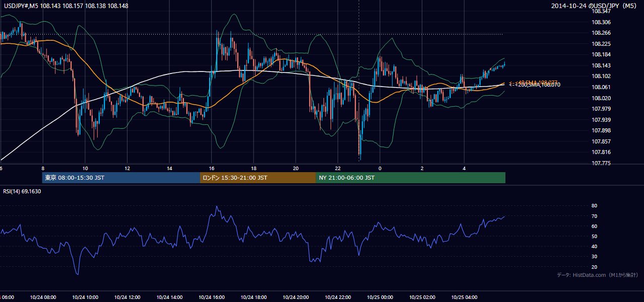Click RSI scale value 20
644x302 pixels.
(x=595, y=267)
